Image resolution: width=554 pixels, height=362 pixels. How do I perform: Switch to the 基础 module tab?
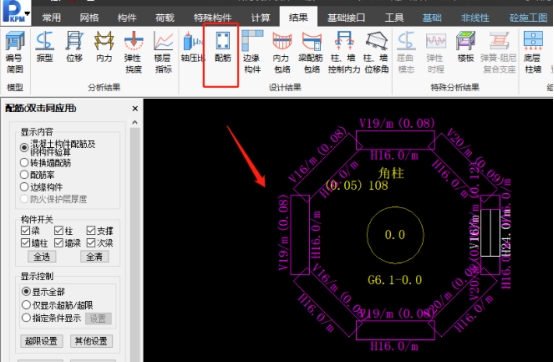(x=432, y=18)
